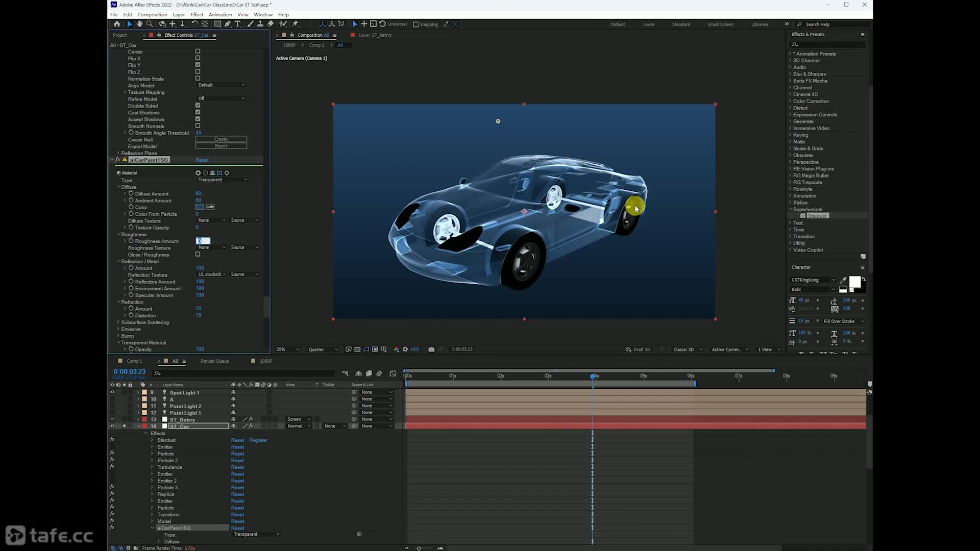Switch to the Render Queue tab
The height and width of the screenshot is (551, 980).
coord(214,361)
